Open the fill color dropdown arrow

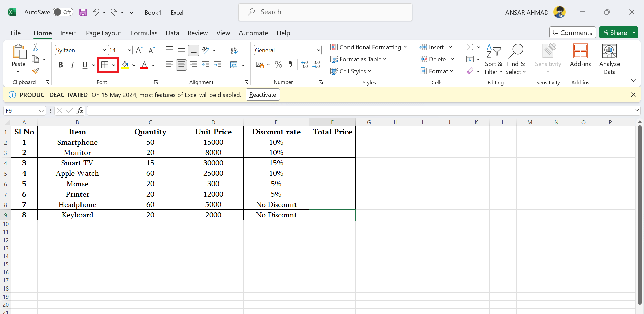[134, 65]
